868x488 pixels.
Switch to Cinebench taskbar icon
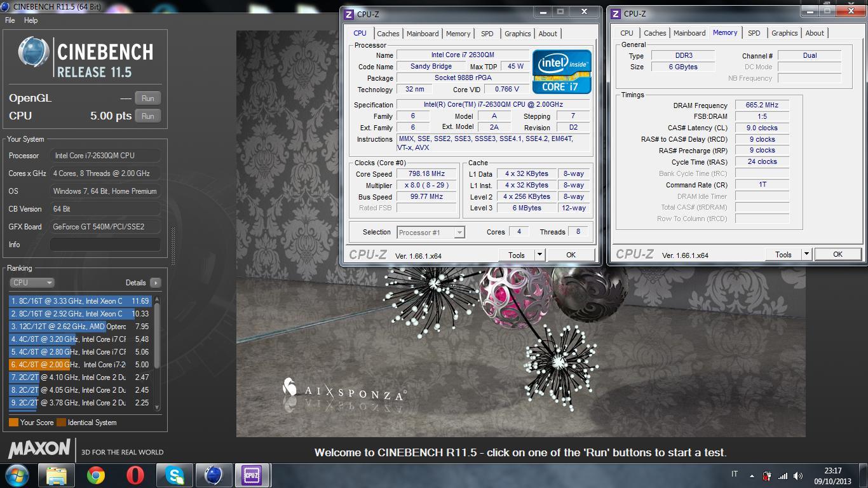[x=214, y=475]
